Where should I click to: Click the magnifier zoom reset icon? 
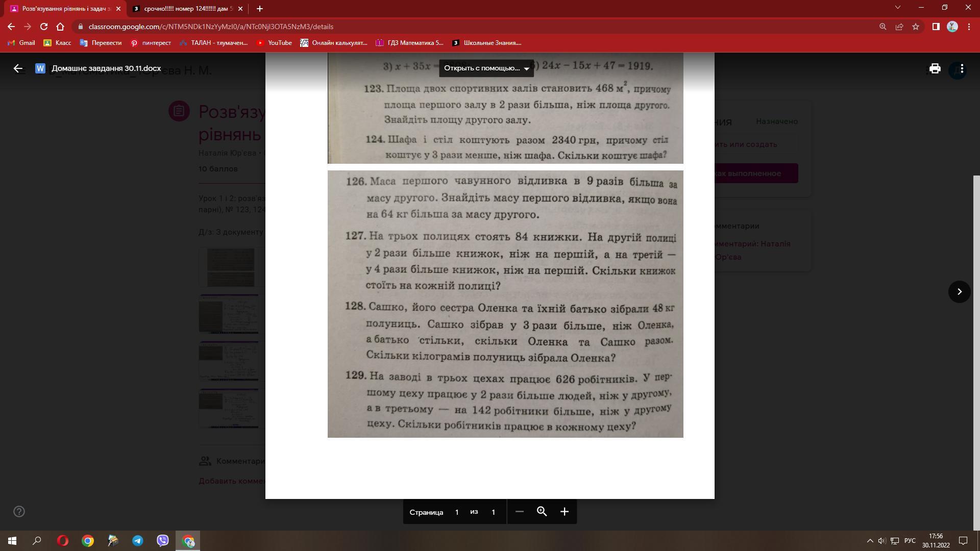(542, 512)
